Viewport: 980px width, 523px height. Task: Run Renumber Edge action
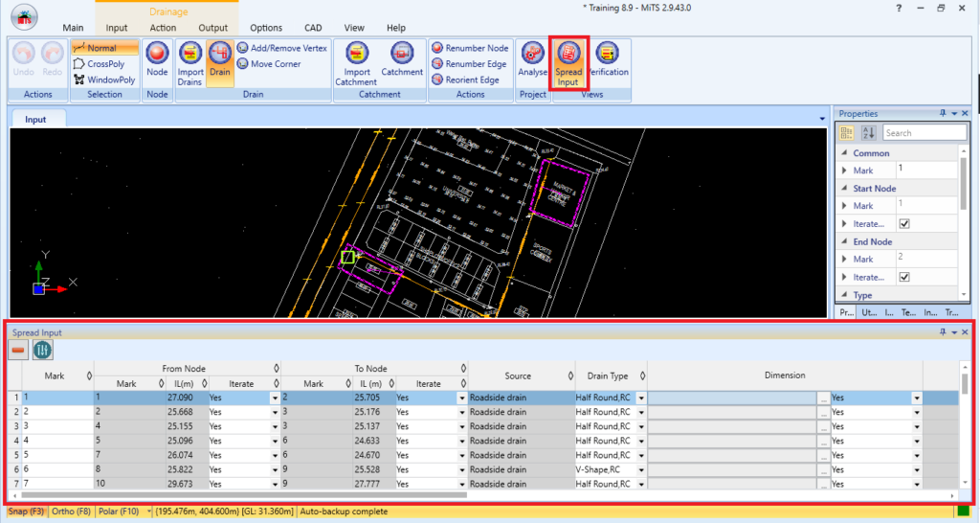click(469, 64)
